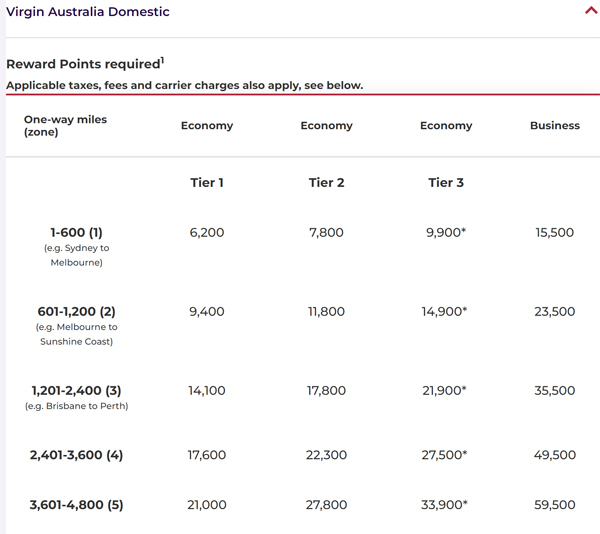The width and height of the screenshot is (600, 534).
Task: Click the Business column header
Action: tap(555, 125)
